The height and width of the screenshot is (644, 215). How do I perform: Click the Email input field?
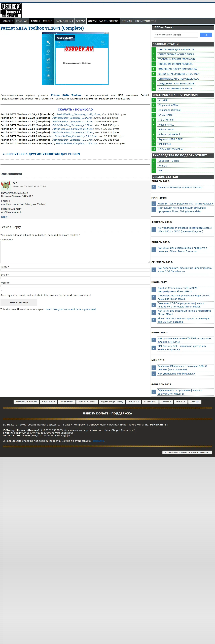tap(75, 278)
